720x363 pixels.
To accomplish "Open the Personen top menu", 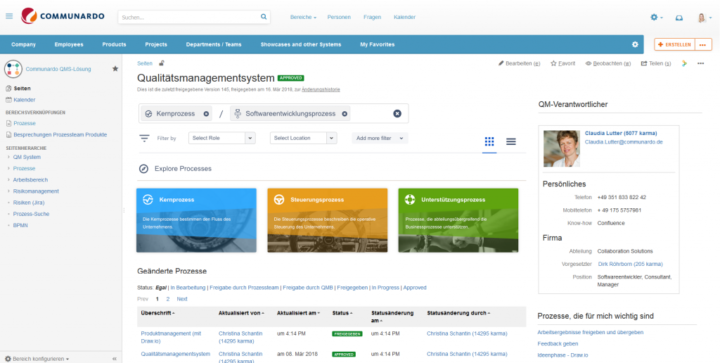I will point(339,17).
